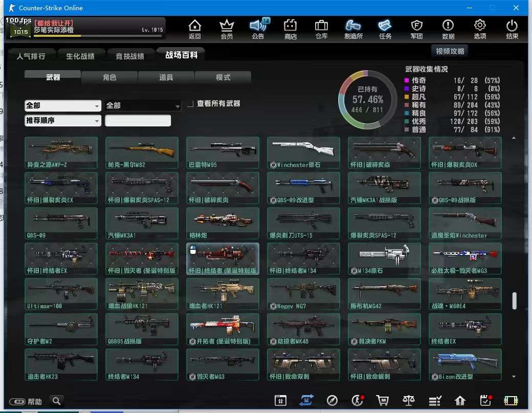Click the 传奇 pink rarity swatch
Screen dimensions: 532x413
pyautogui.click(x=407, y=80)
